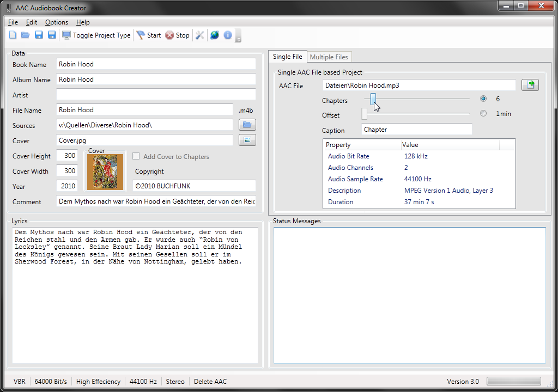This screenshot has width=558, height=392.
Task: Click green add-file icon next to AAC File
Action: pos(530,85)
